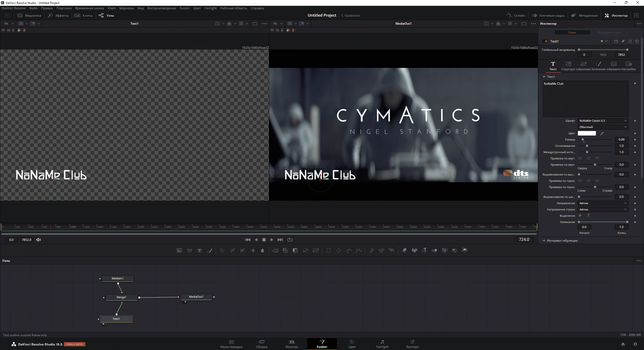Viewport: 644px width, 350px height.
Task: Switch to the Модификаторы inspector tab
Action: [x=609, y=32]
